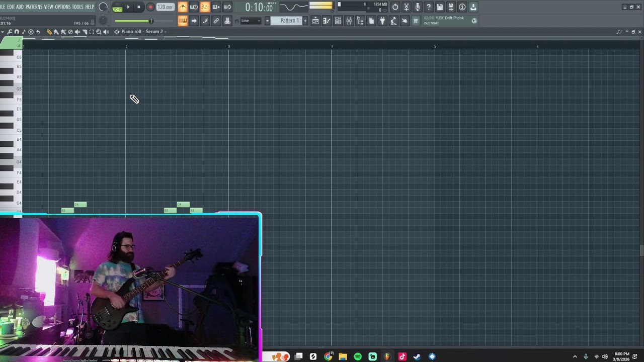Image resolution: width=644 pixels, height=362 pixels.
Task: Open the TOOLS menu
Action: pyautogui.click(x=77, y=7)
